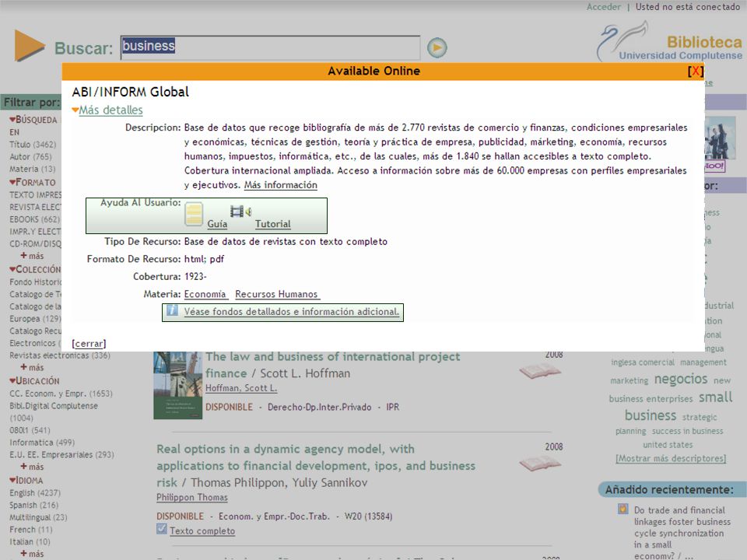
Task: Collapse the Más detalles section
Action: tap(107, 110)
